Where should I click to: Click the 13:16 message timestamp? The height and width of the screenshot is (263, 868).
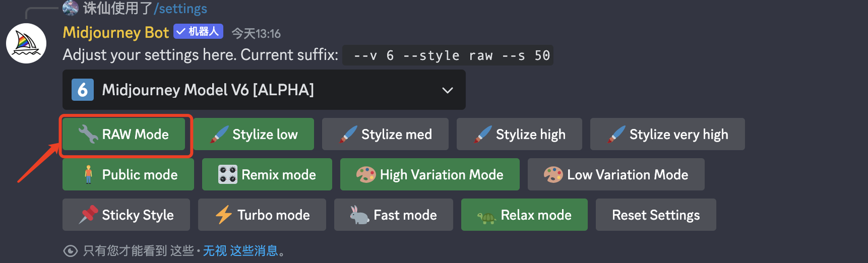(256, 34)
